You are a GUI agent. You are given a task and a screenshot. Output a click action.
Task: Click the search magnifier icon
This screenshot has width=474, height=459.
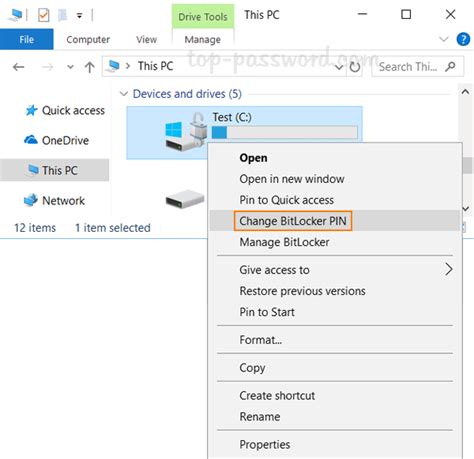(x=450, y=67)
